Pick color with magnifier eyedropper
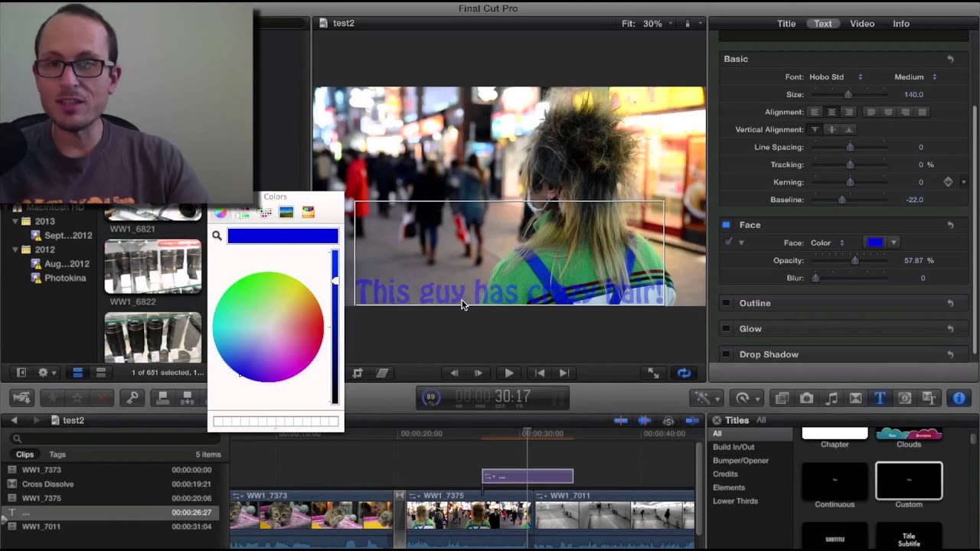This screenshot has width=980, height=551. click(217, 236)
